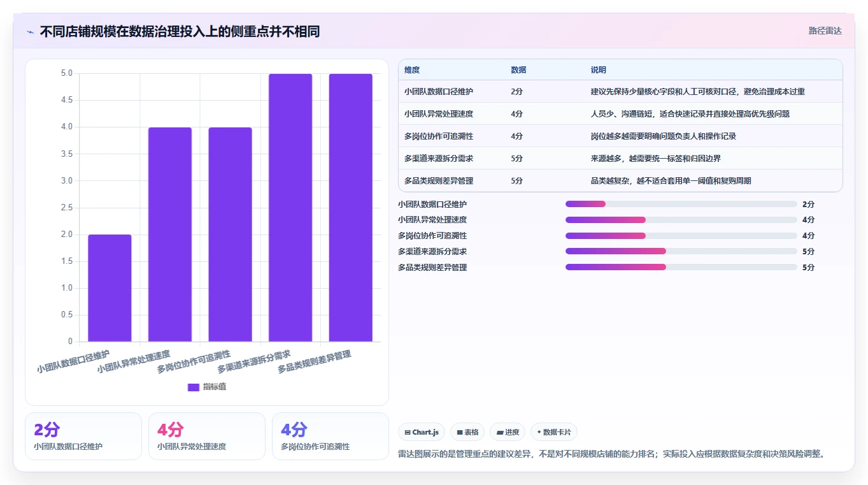Click the 多渠道来源拆分需求 bar in chart
This screenshot has width=868, height=485.
point(290,208)
